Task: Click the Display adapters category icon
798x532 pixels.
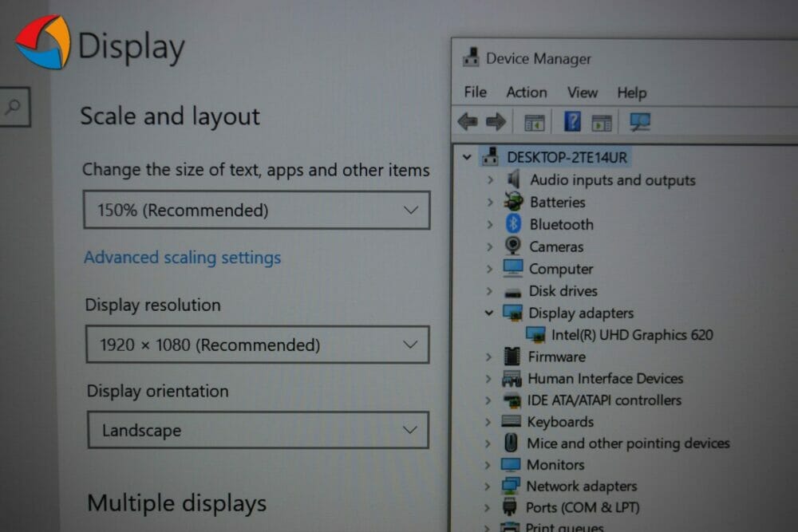Action: (x=512, y=313)
